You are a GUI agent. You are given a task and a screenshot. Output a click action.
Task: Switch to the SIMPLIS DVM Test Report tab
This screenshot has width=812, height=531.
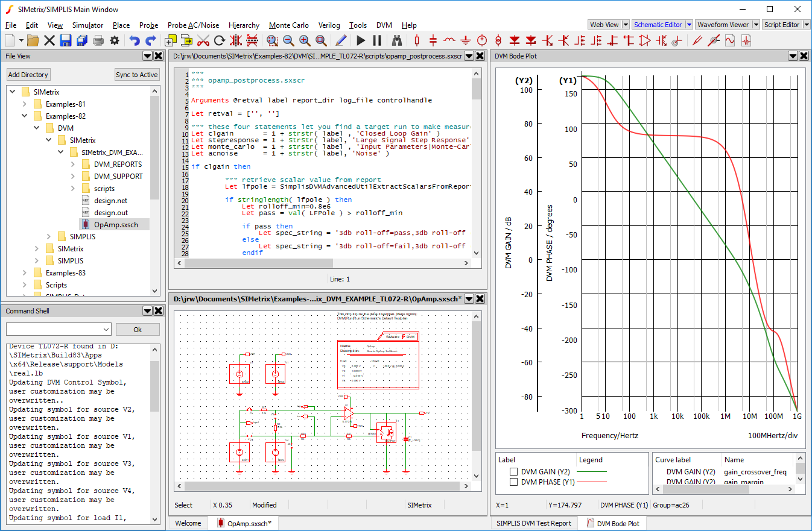[533, 523]
